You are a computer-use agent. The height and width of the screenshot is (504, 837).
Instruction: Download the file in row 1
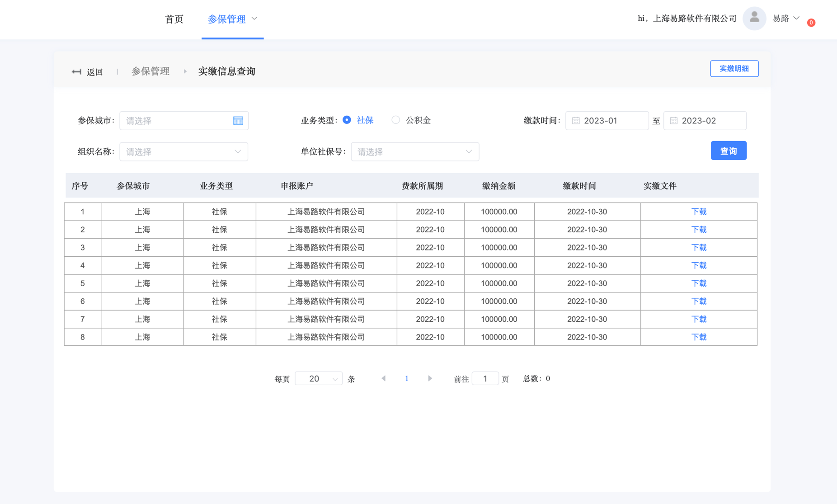(698, 212)
